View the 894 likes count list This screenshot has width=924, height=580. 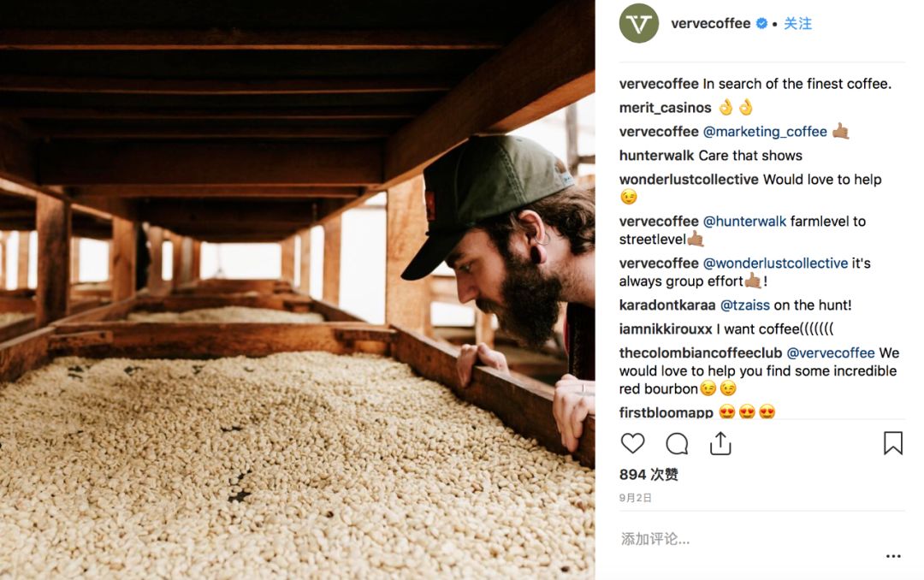coord(649,475)
